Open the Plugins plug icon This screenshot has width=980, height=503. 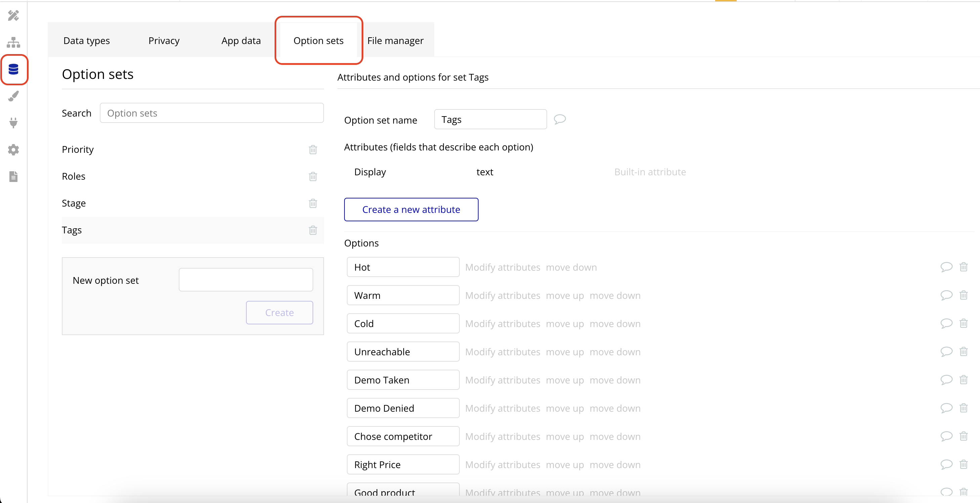coord(13,123)
